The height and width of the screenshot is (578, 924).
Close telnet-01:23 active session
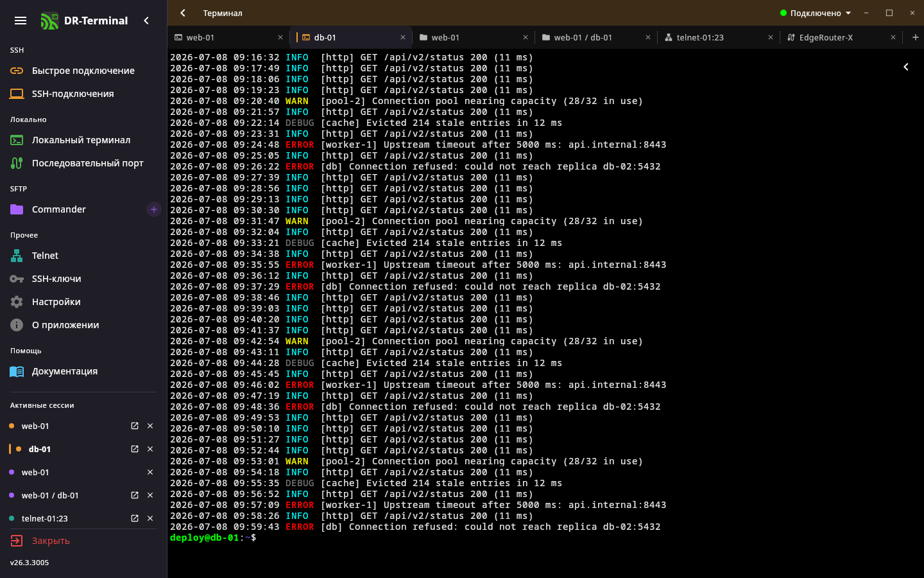coord(150,518)
